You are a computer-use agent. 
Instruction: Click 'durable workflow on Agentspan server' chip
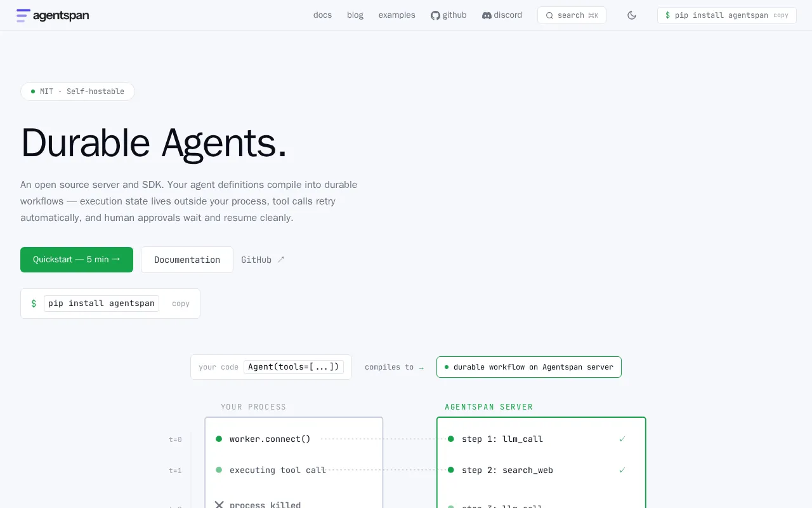[529, 367]
